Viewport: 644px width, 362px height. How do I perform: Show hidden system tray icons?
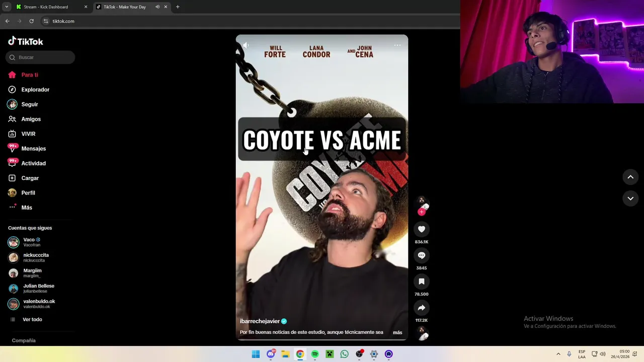[558, 354]
